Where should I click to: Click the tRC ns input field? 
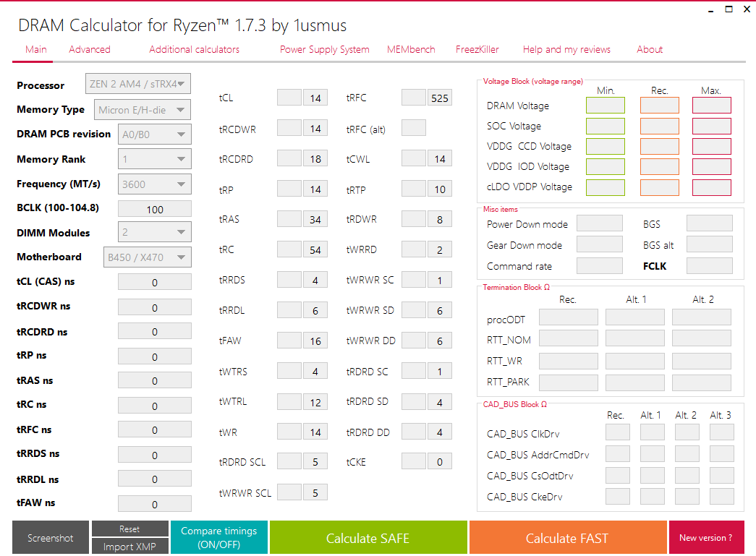point(155,406)
